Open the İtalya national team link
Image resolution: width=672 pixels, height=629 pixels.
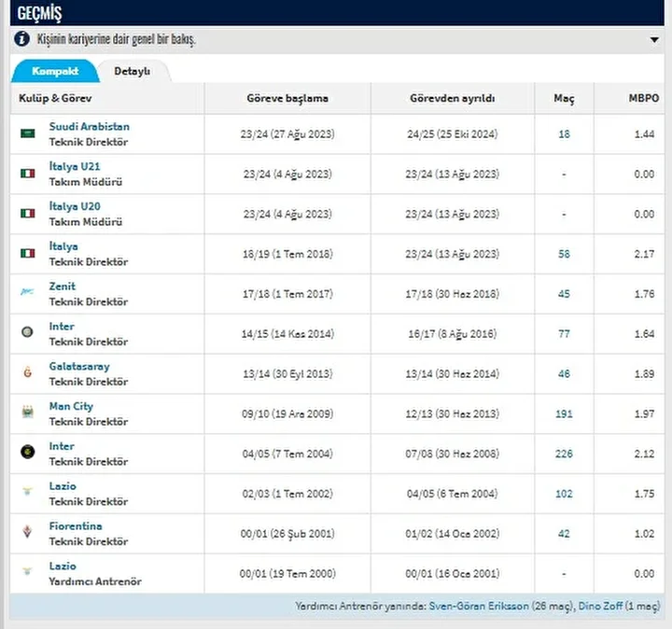(63, 246)
